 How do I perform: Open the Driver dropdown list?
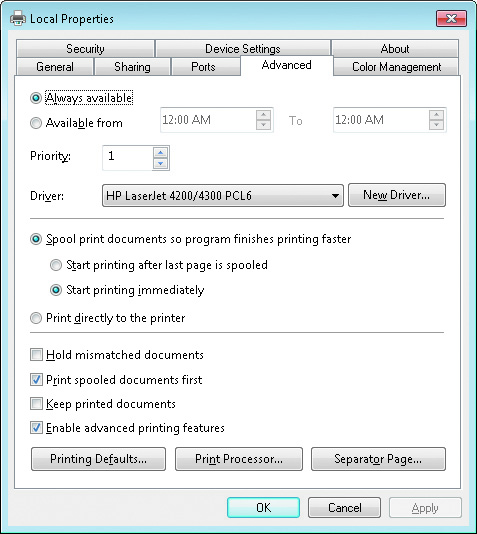223,195
